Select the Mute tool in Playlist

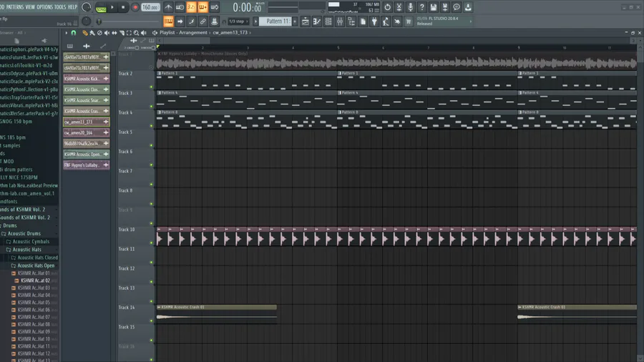(107, 33)
